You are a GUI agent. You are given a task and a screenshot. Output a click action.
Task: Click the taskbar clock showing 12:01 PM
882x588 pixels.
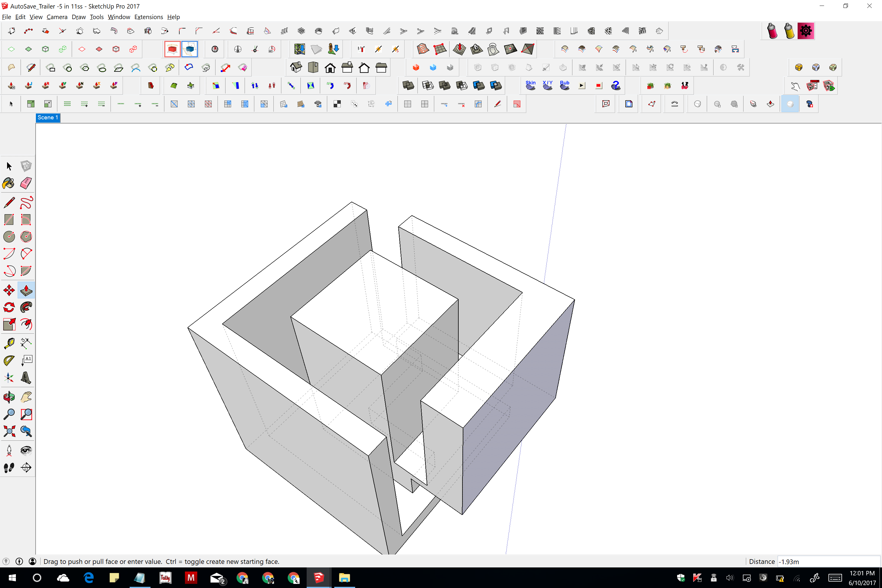pyautogui.click(x=862, y=577)
